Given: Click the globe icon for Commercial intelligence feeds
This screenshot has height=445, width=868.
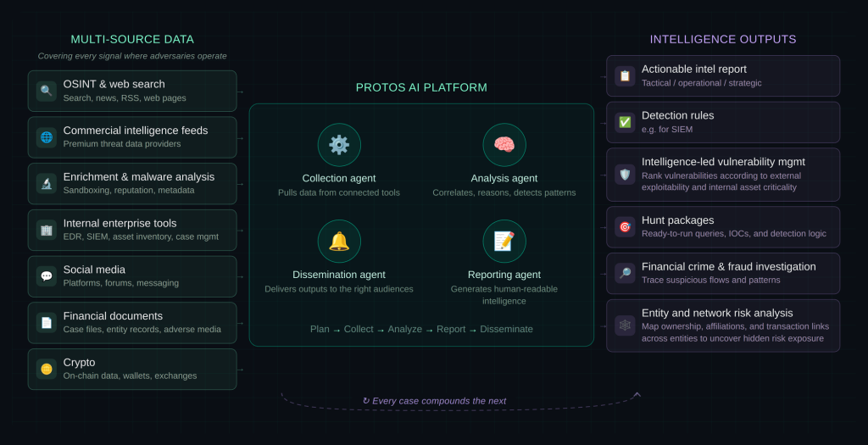Looking at the screenshot, I should pyautogui.click(x=47, y=137).
